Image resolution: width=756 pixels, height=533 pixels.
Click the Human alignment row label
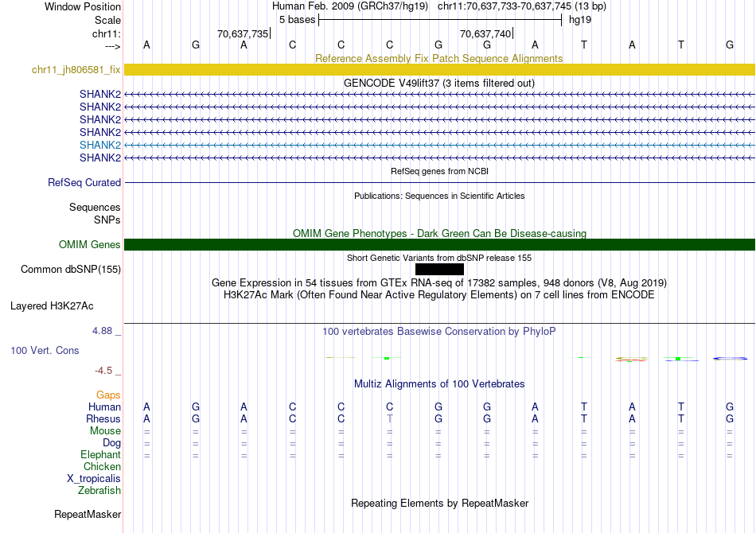pos(104,407)
